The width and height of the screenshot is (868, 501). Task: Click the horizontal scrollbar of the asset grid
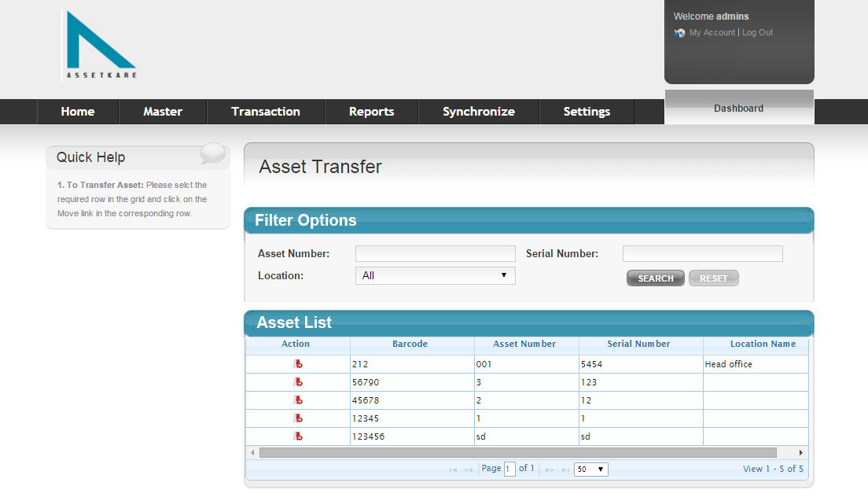tap(517, 453)
